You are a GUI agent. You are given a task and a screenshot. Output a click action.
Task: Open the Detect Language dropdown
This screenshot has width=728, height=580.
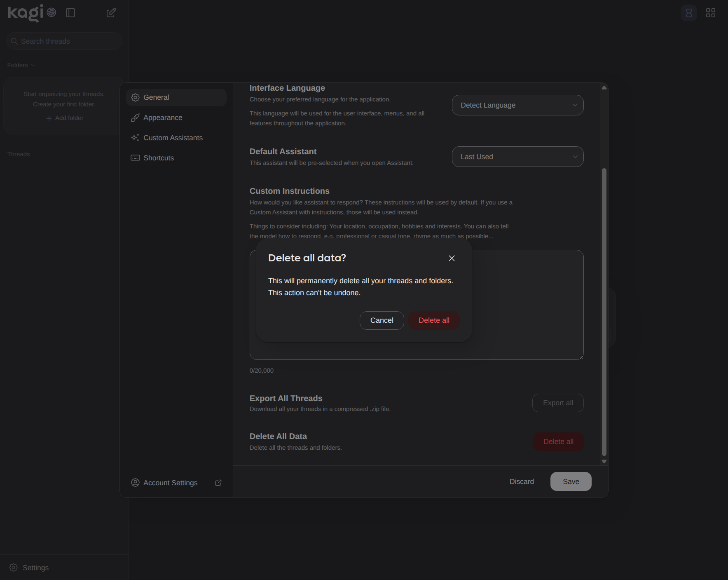click(x=518, y=105)
